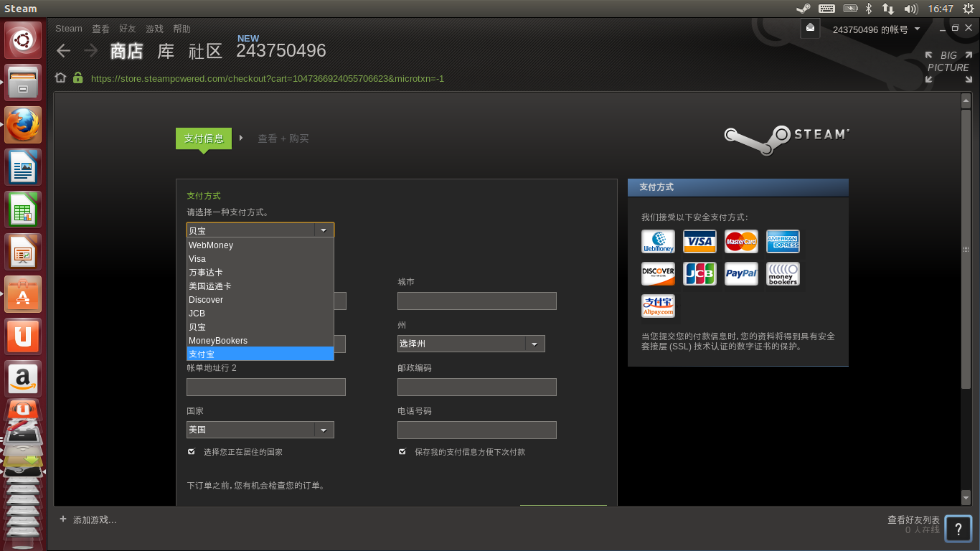Click 查看好友列表 friends list link
Image resolution: width=980 pixels, height=551 pixels.
pos(913,520)
